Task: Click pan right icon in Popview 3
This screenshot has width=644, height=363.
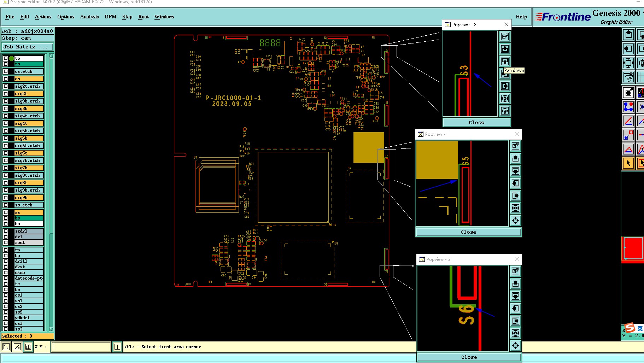Action: coord(505,86)
